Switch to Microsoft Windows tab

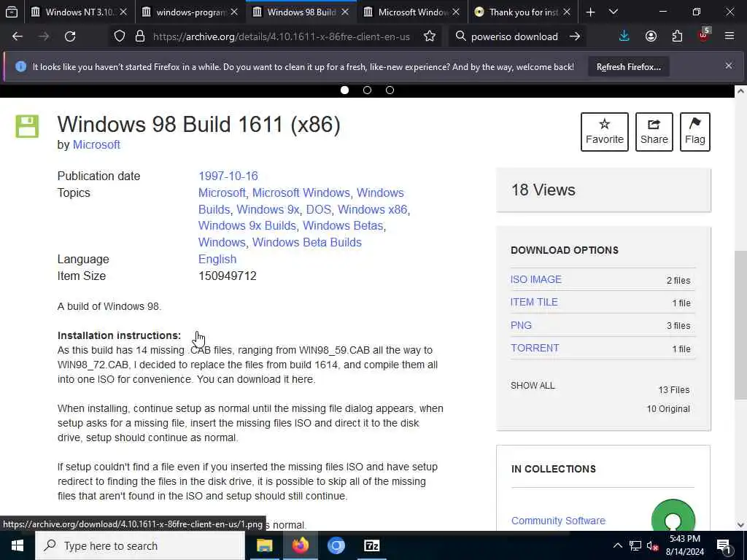412,12
